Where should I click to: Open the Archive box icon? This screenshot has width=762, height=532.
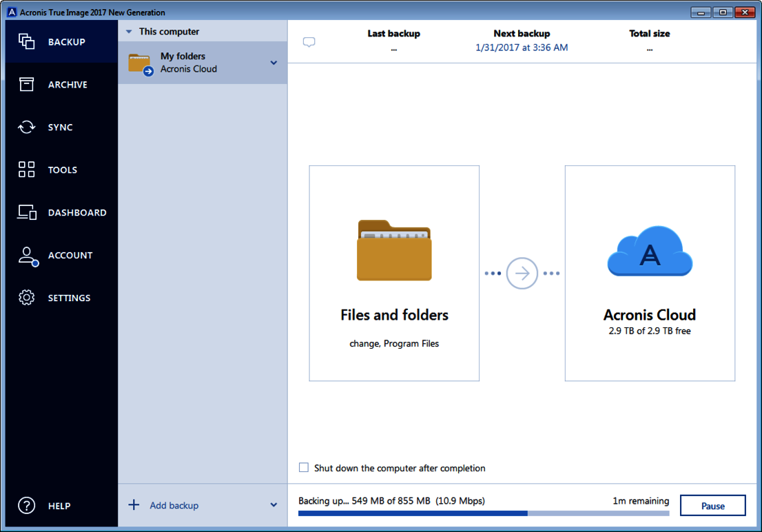tap(27, 85)
